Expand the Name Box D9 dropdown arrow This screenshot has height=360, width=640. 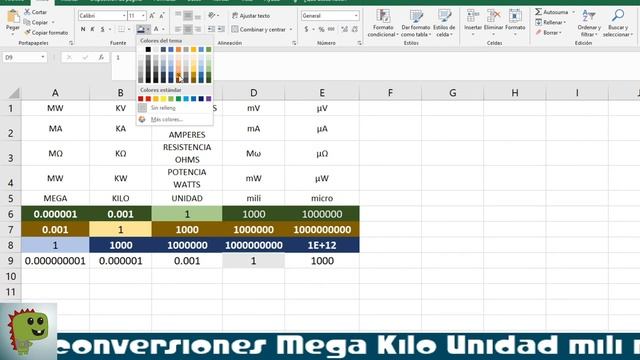(x=43, y=57)
